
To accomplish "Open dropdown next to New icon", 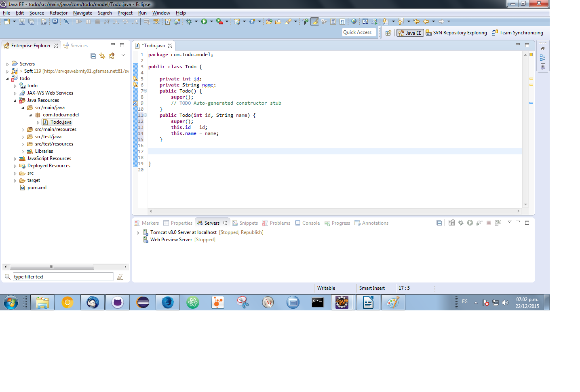I will click(x=14, y=21).
